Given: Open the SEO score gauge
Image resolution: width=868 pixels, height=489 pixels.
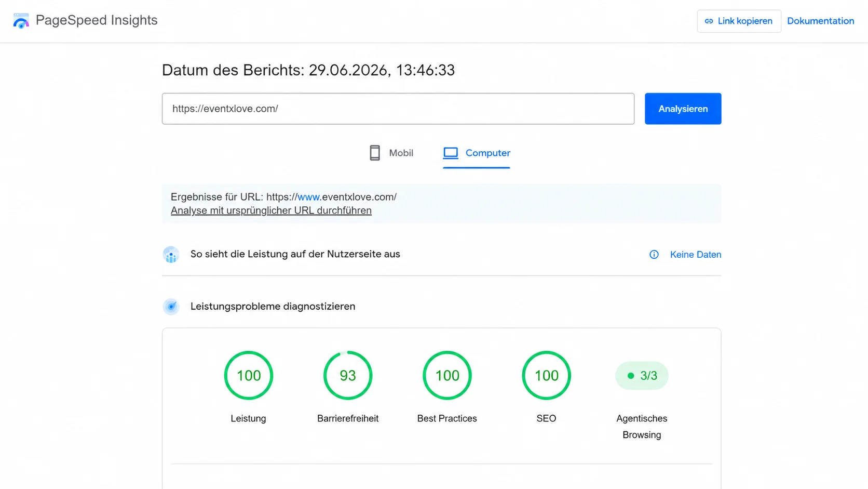Looking at the screenshot, I should click(x=546, y=375).
